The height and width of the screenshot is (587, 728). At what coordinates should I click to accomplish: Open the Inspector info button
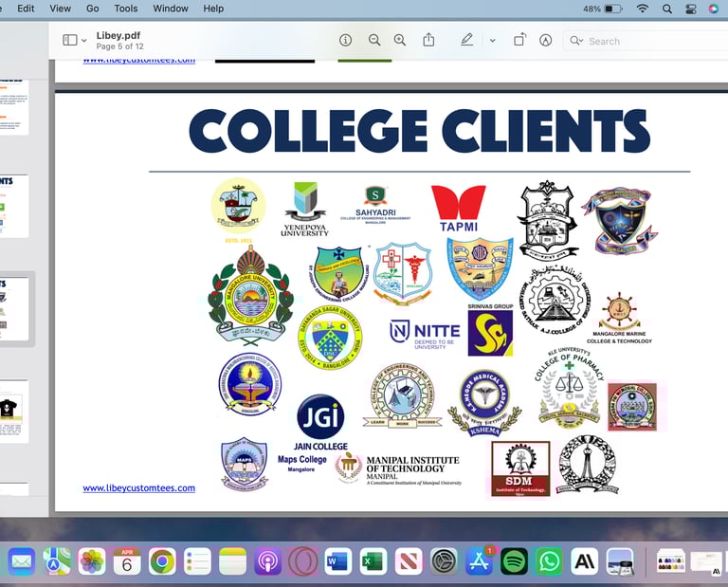pyautogui.click(x=345, y=41)
